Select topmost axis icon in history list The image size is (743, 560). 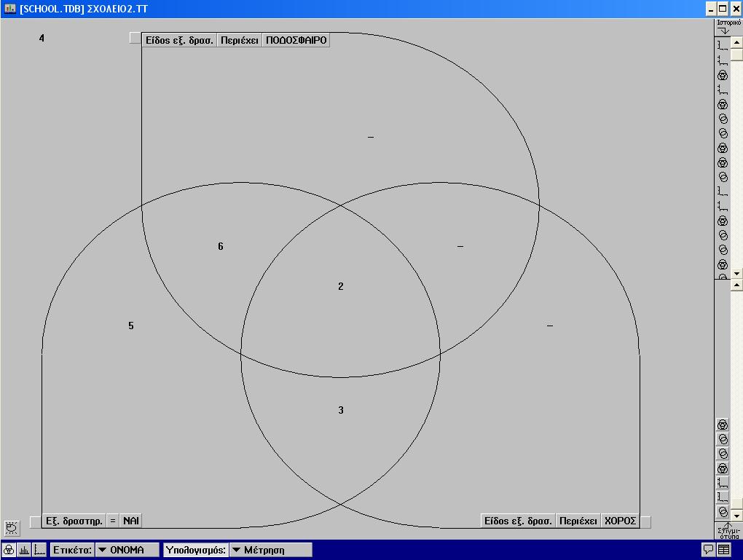(722, 45)
